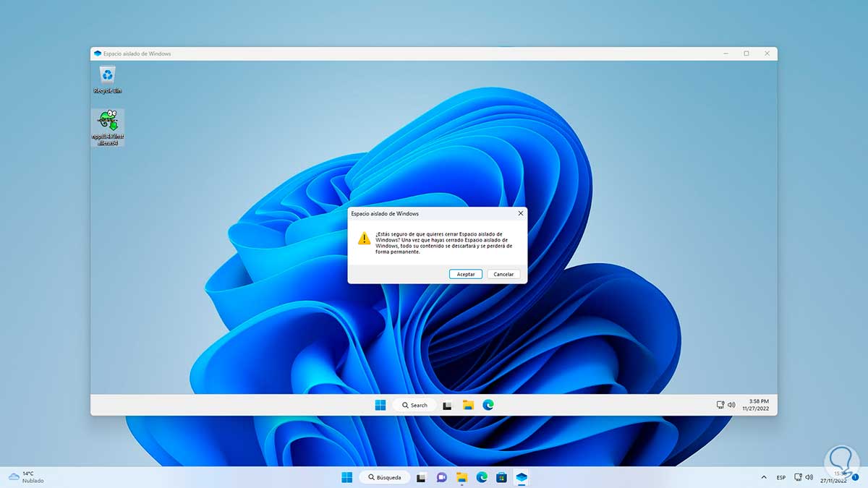This screenshot has height=488, width=868.
Task: Click the warning triangle icon in dialog
Action: tap(363, 239)
